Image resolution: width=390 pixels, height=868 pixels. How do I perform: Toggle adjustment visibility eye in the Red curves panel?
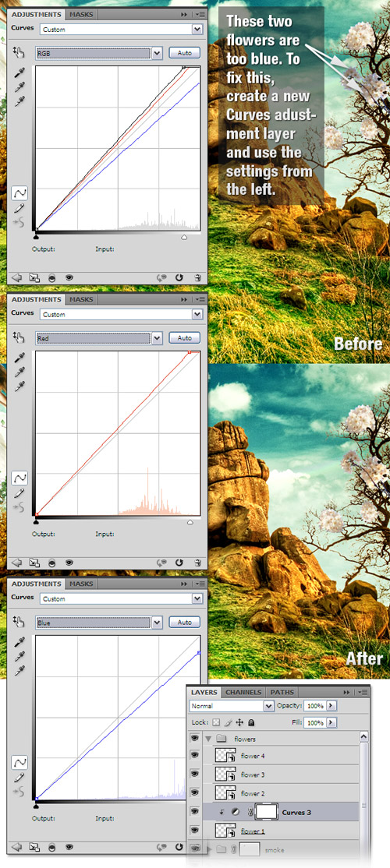pos(69,563)
